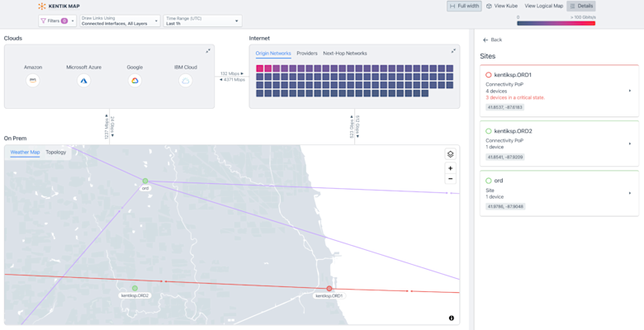Toggle the Details panel button
The image size is (644, 330).
[580, 6]
